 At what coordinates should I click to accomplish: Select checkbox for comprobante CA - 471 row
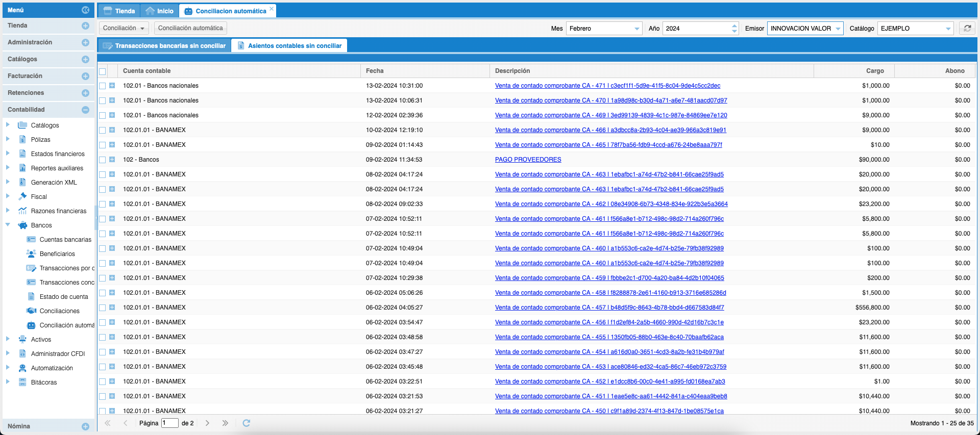point(103,86)
